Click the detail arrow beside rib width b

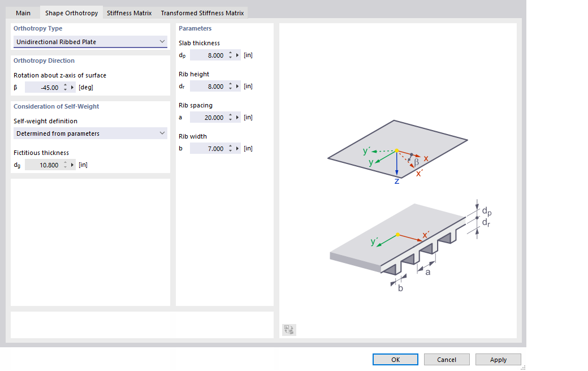pyautogui.click(x=237, y=148)
